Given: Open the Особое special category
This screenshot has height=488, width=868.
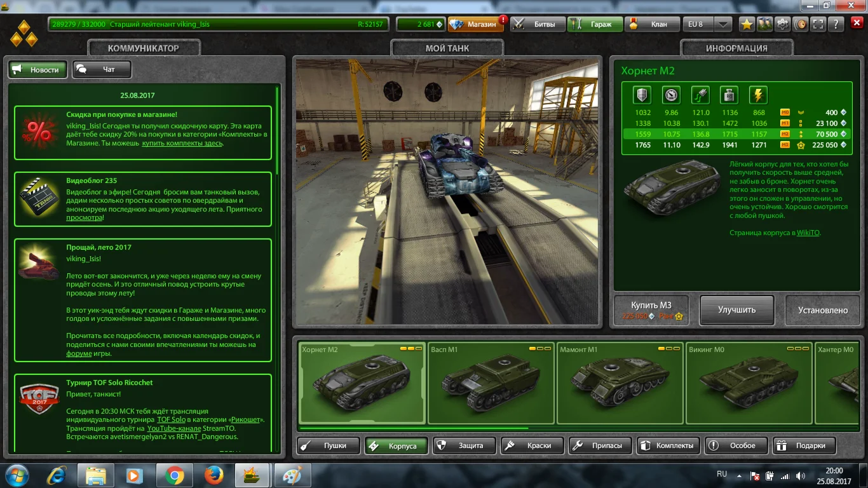Looking at the screenshot, I should (x=735, y=445).
